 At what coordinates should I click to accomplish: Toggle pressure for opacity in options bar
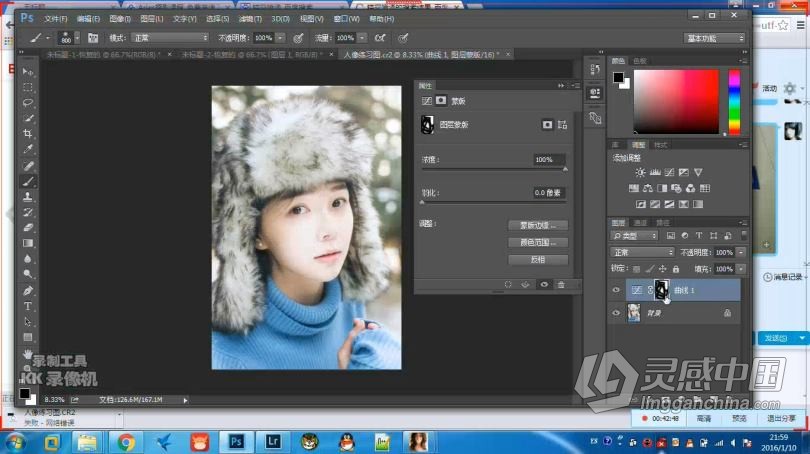298,38
